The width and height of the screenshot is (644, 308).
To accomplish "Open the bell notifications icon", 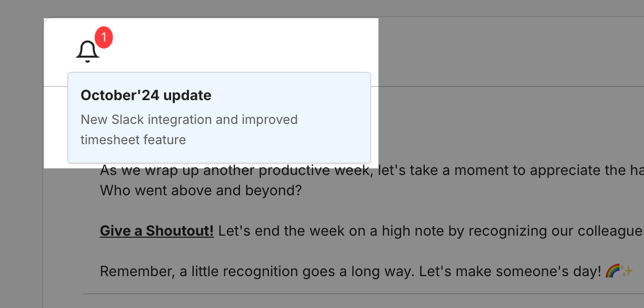I will 88,52.
